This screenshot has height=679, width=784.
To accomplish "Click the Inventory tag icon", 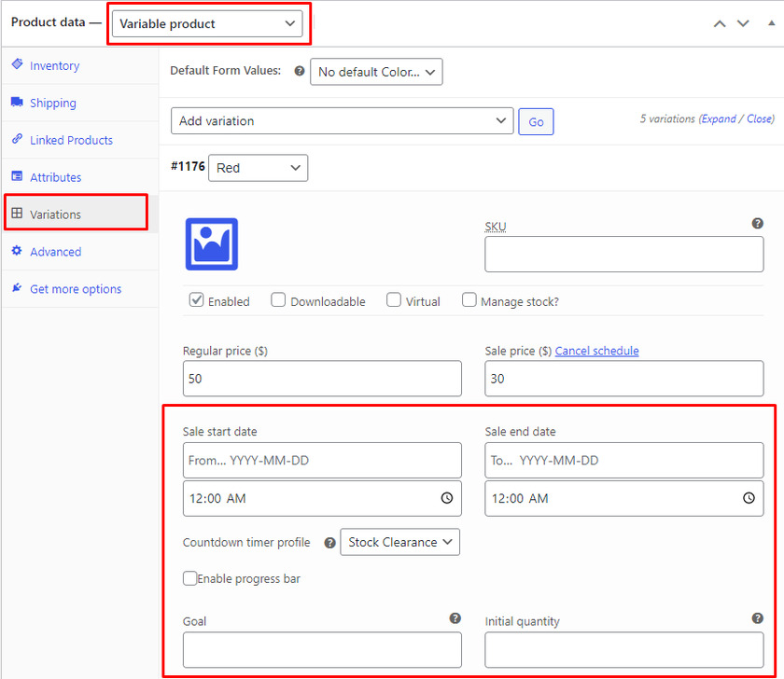I will tap(18, 64).
